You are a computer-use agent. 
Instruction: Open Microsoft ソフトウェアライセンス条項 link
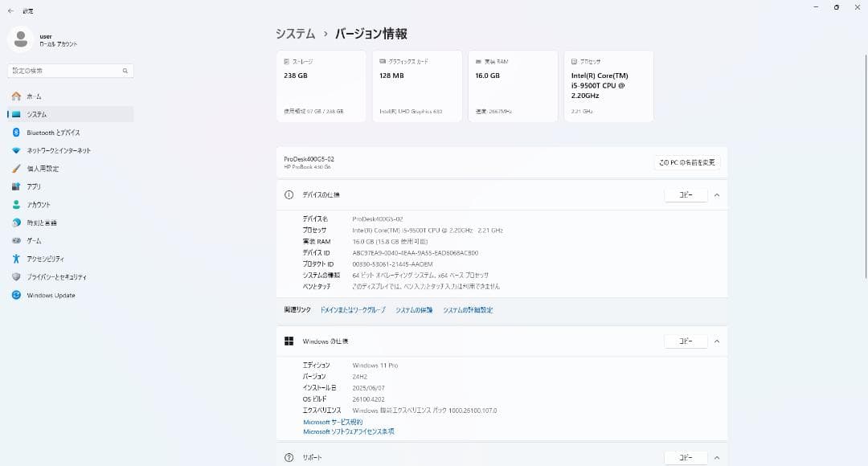(x=348, y=431)
